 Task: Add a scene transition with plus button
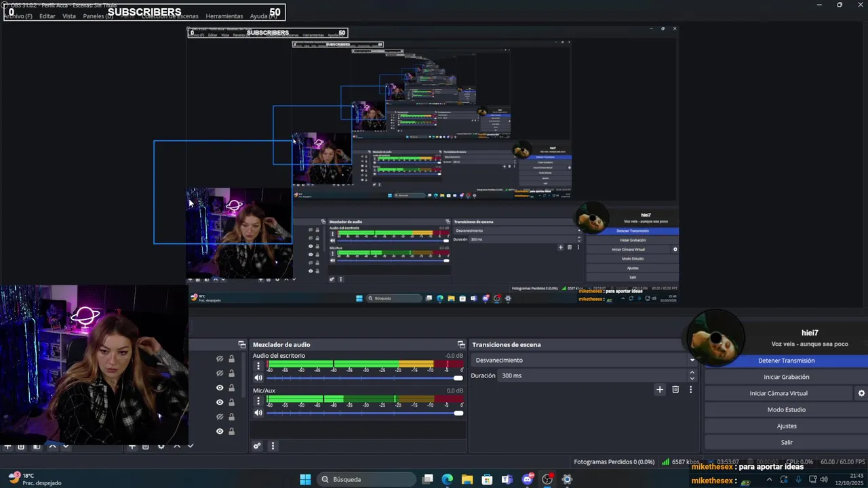point(660,390)
